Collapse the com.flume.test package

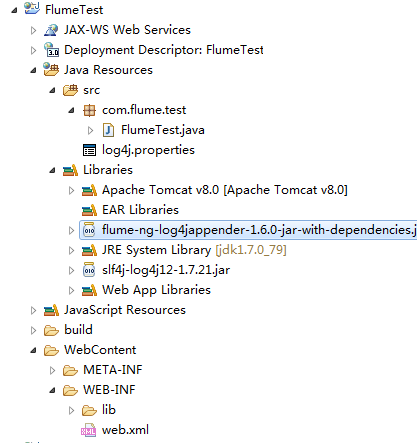tap(71, 110)
